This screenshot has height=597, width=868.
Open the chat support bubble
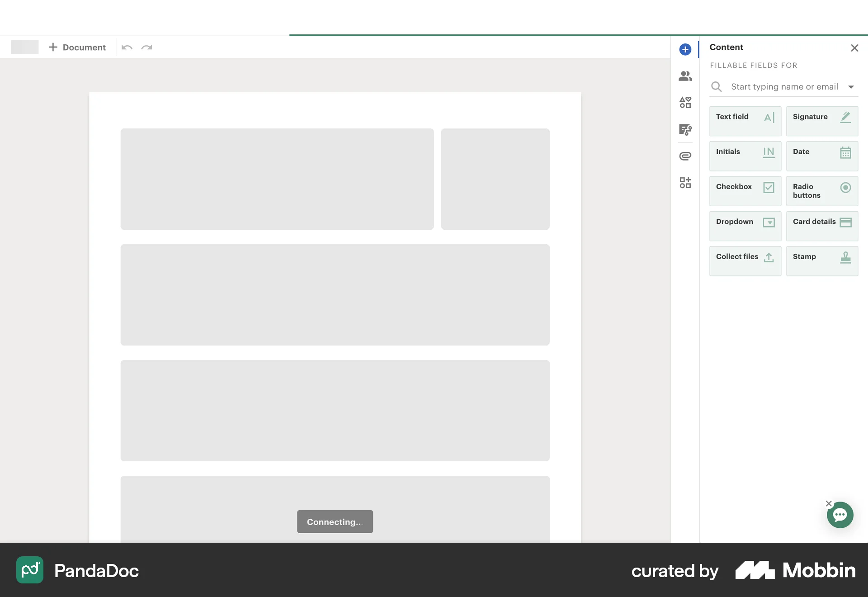tap(840, 515)
